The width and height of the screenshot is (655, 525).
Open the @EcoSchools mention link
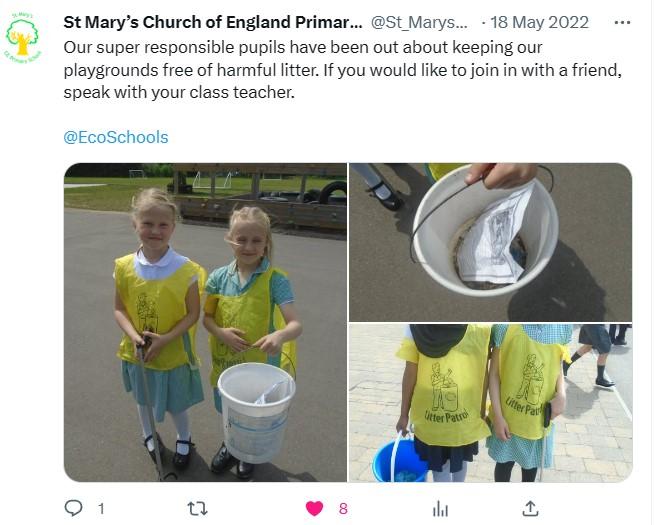[x=116, y=137]
